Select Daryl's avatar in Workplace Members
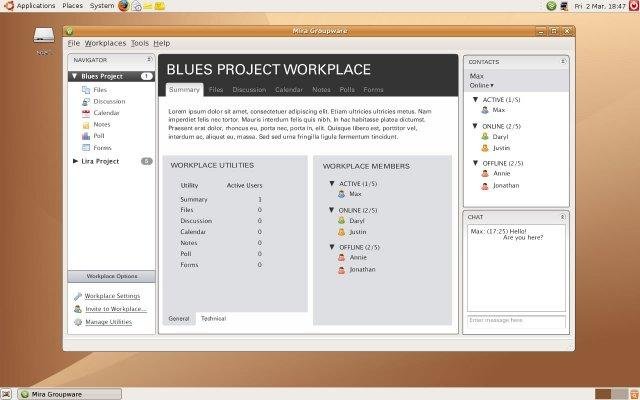 342,221
